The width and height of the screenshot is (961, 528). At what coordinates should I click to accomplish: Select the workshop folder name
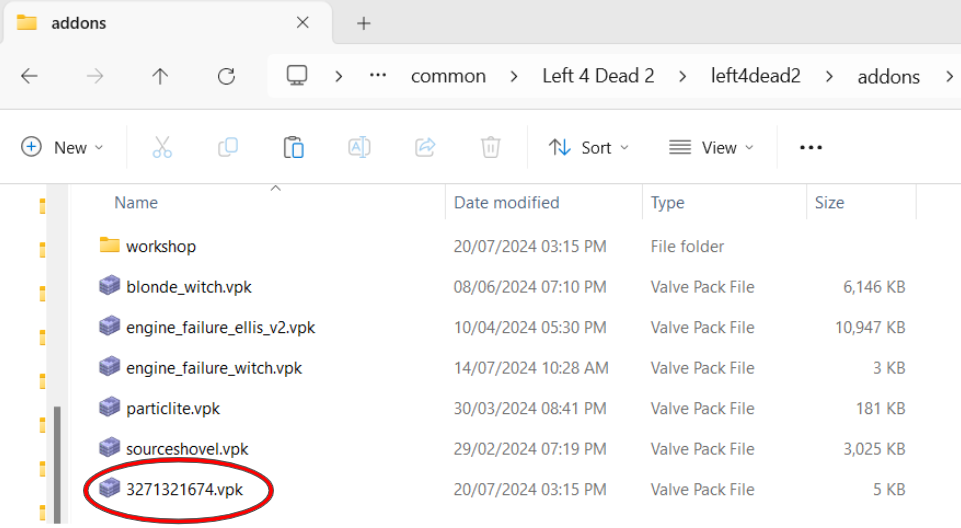[161, 246]
